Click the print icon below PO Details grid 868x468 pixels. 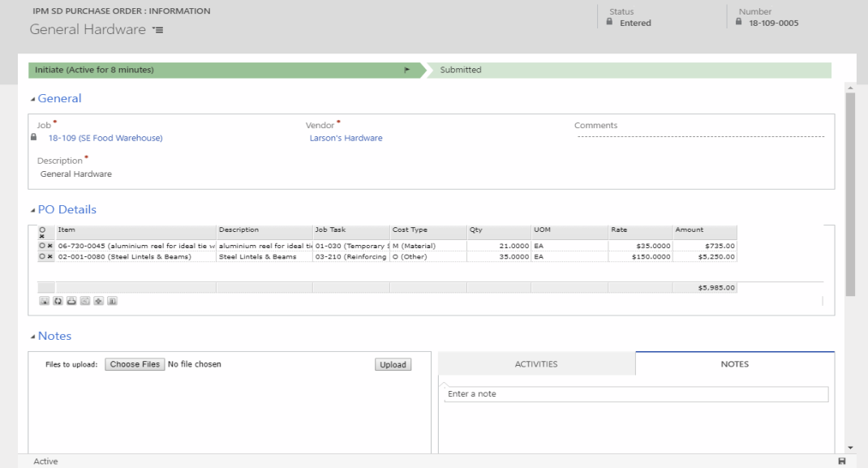click(71, 301)
